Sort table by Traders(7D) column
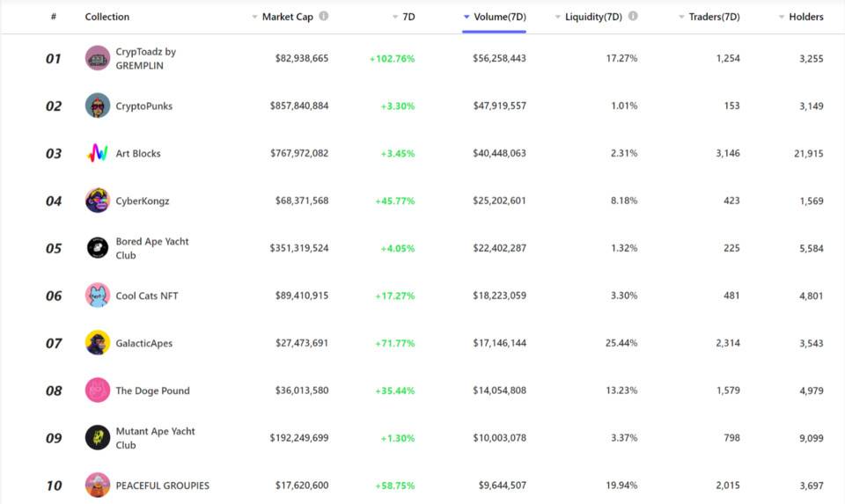The height and width of the screenshot is (504, 845). 709,17
